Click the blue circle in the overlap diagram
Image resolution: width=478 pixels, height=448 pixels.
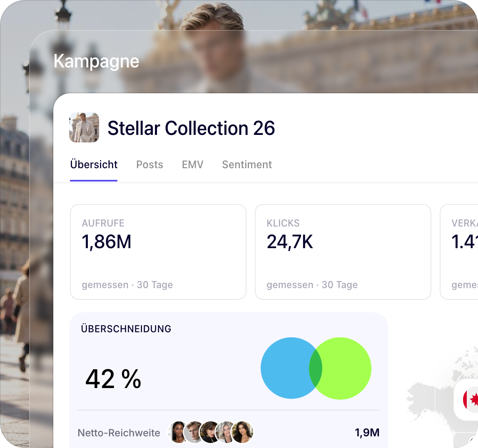[285, 368]
